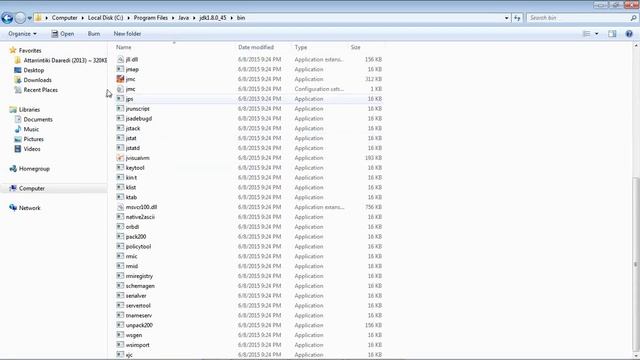Expand breadcrumb arrow after Computer
The width and height of the screenshot is (640, 360).
pyautogui.click(x=82, y=18)
